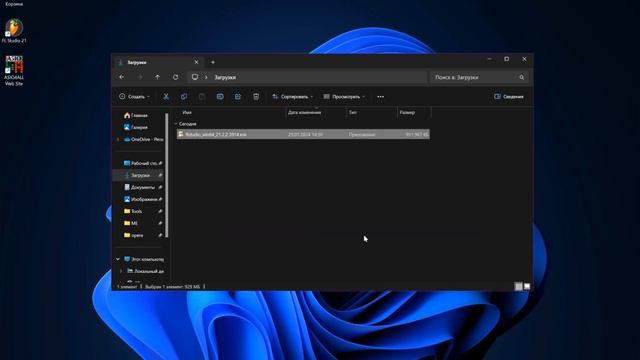Open ASIO4ALL Web Site desktop shortcut
640x360 pixels.
point(14,71)
